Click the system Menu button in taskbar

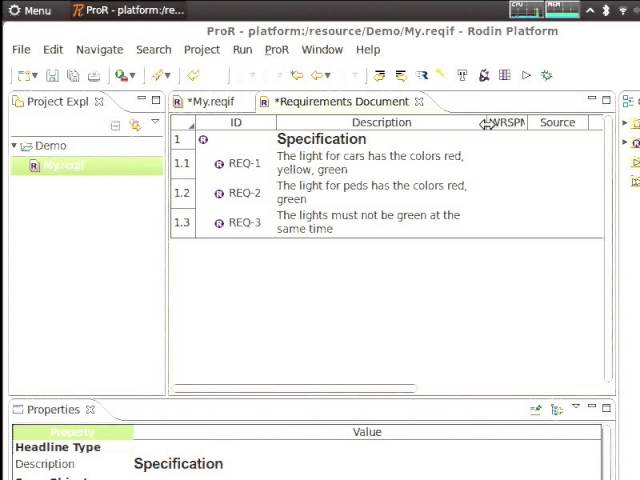[30, 10]
